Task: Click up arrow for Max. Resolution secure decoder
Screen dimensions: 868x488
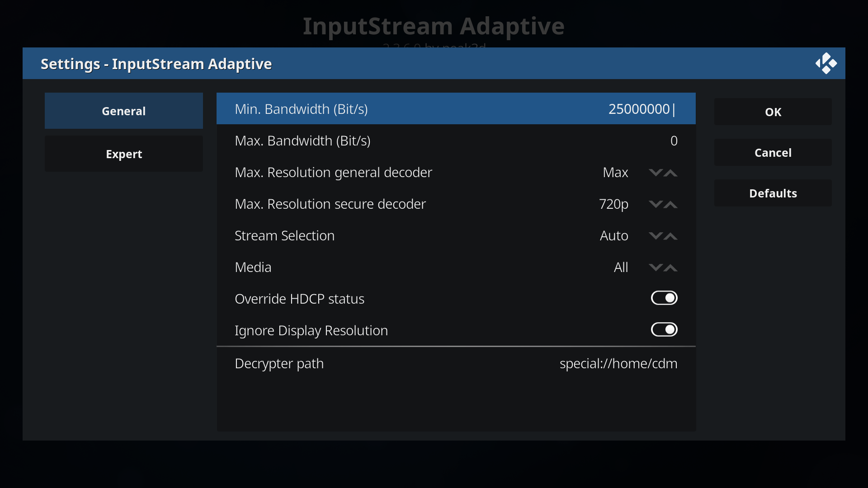Action: click(x=670, y=204)
